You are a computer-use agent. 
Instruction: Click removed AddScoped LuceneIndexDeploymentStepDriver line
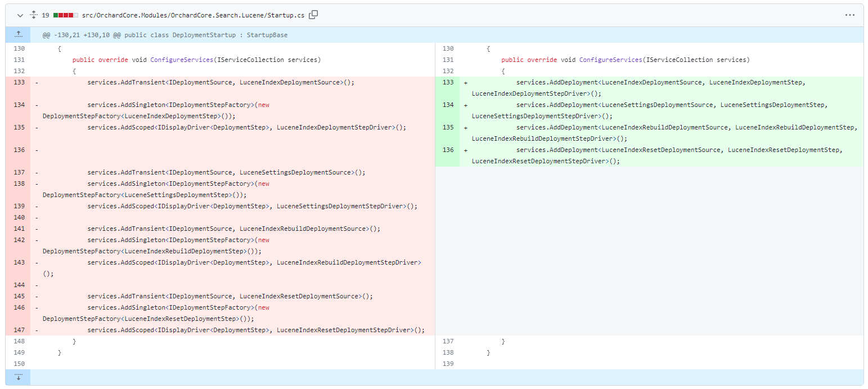(246, 127)
